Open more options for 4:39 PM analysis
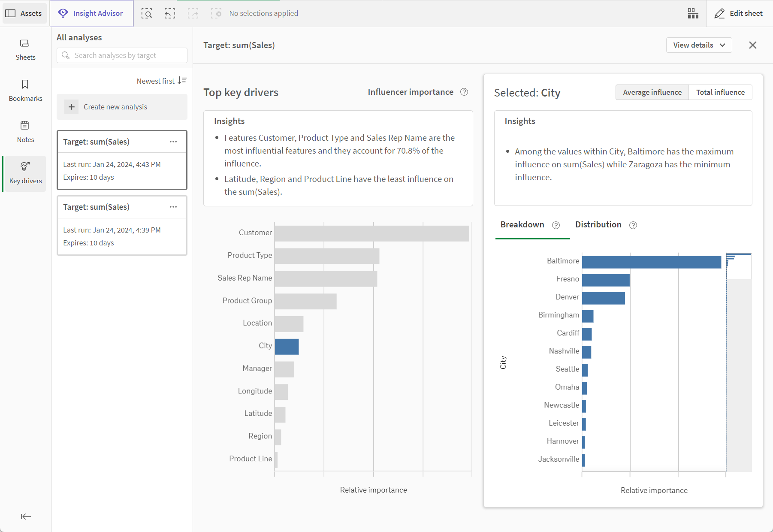This screenshot has width=773, height=532. tap(173, 207)
